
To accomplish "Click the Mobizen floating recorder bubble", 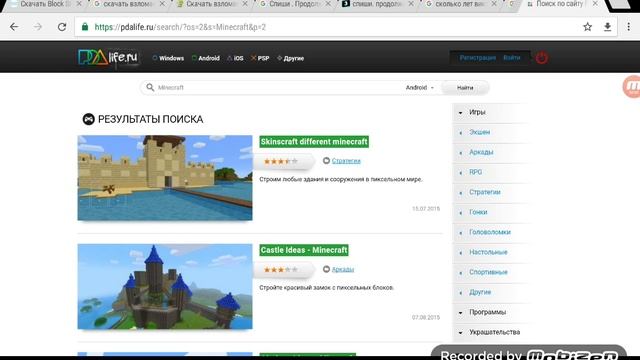I will [631, 87].
